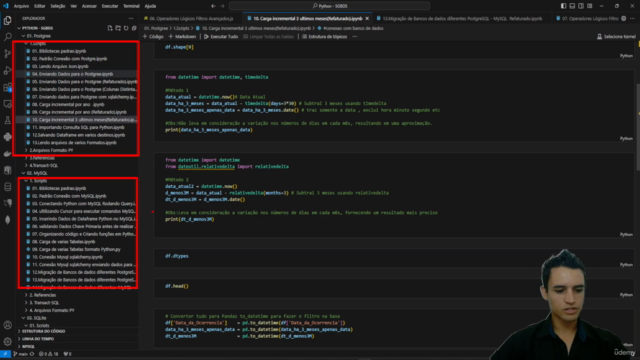The width and height of the screenshot is (640, 360).
Task: Open the database cylinder icon in activity bar
Action: click(7, 187)
